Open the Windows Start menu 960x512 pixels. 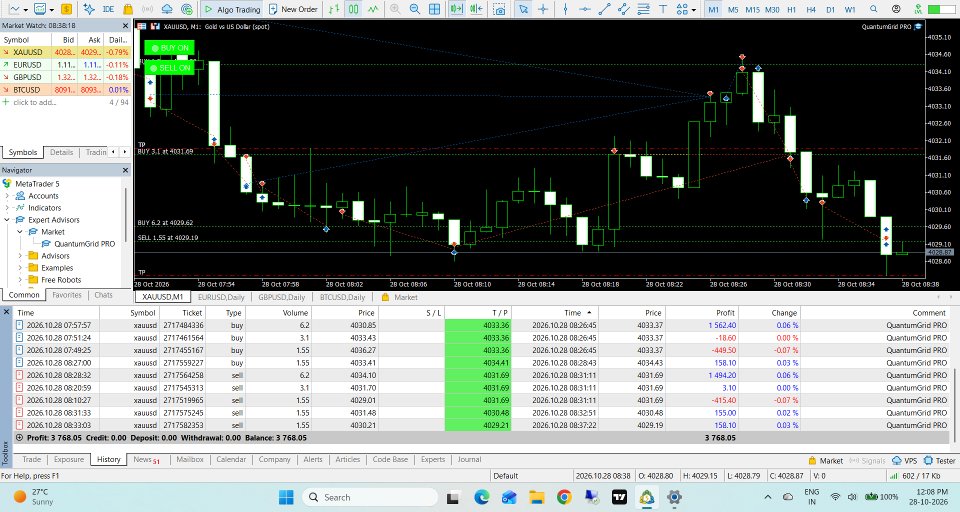point(286,497)
